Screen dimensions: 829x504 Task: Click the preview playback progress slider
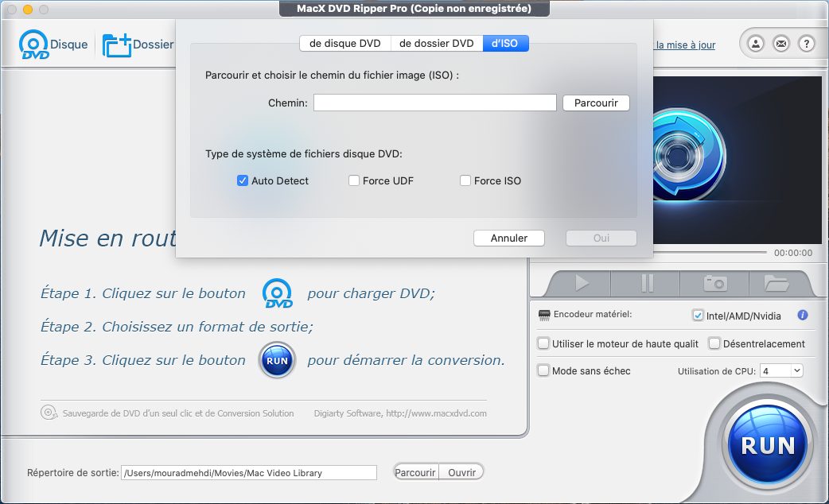[x=710, y=253]
